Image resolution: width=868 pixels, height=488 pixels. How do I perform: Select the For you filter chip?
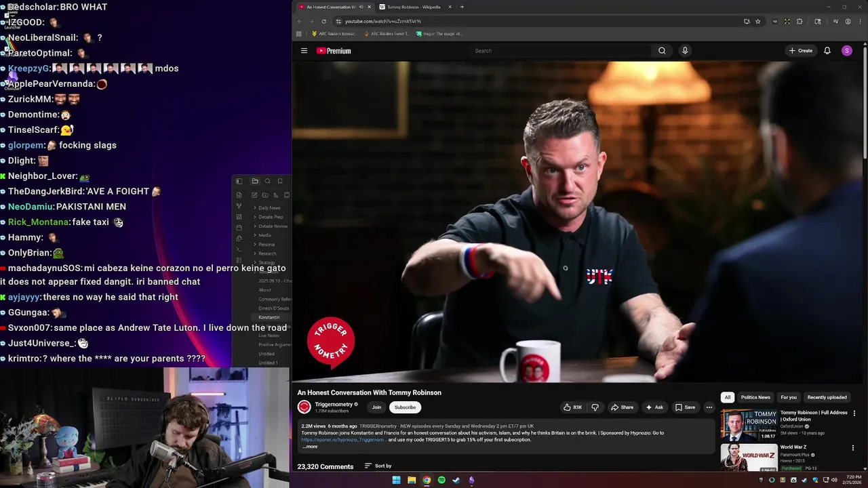789,397
